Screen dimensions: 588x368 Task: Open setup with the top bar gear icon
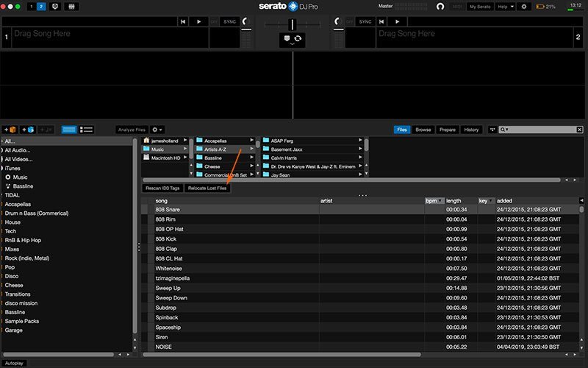coord(524,7)
